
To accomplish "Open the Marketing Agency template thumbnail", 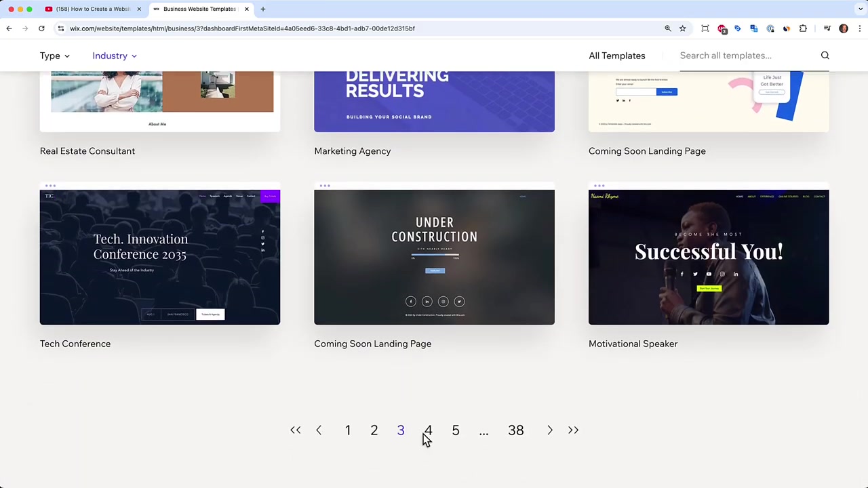I will (x=434, y=101).
